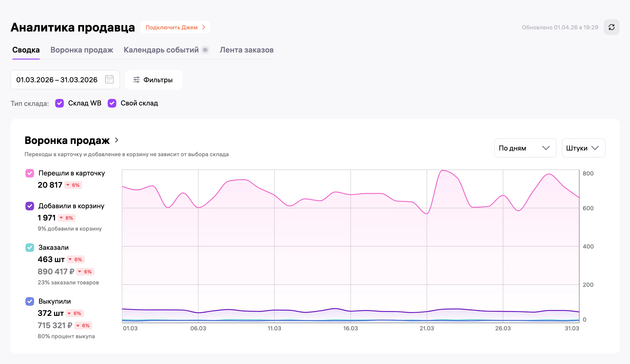Click the Воронка продаж section heading link

[x=67, y=140]
